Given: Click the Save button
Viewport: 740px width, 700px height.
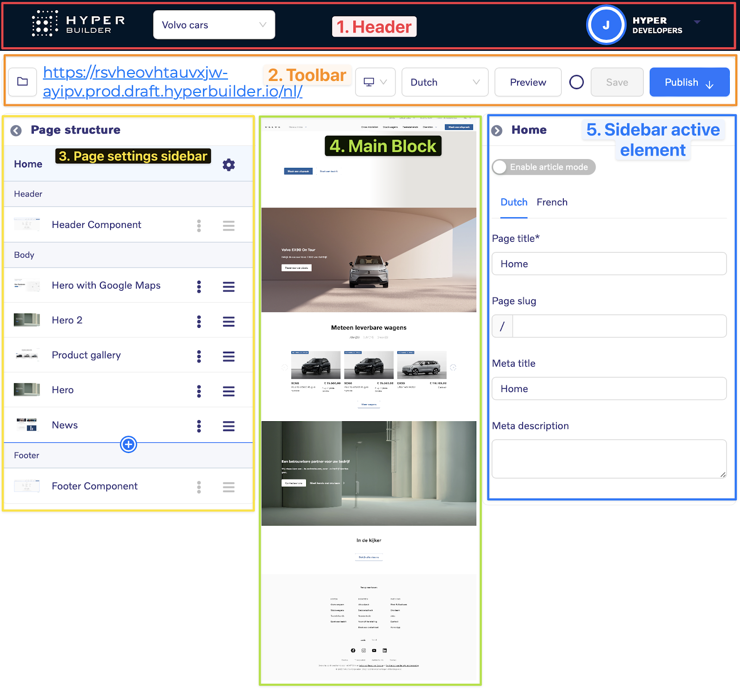Looking at the screenshot, I should click(x=617, y=82).
